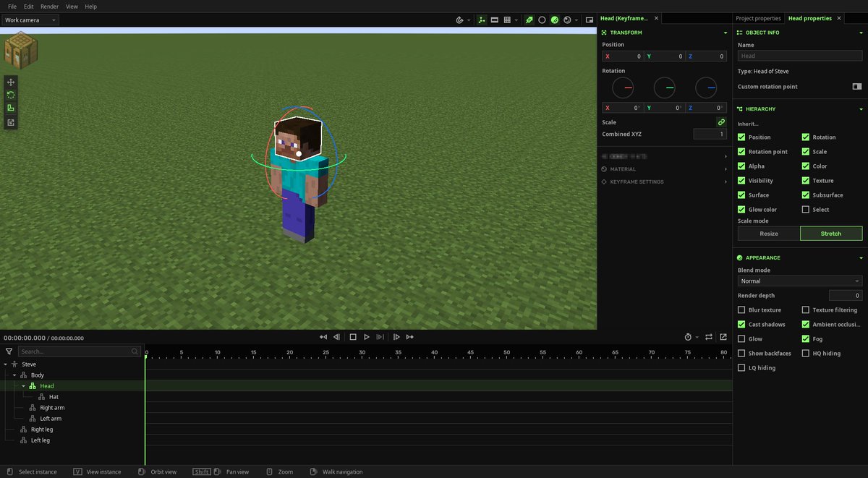Open the View menu
868x478 pixels.
click(x=72, y=7)
